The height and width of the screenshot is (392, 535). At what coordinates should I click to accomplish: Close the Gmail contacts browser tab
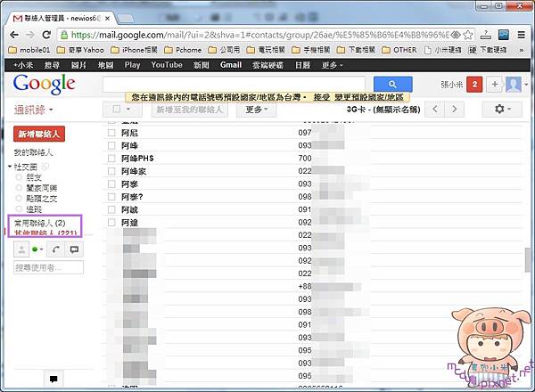click(x=108, y=19)
